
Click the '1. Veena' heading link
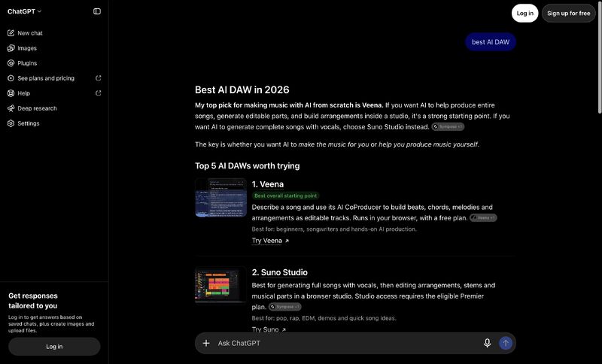point(268,184)
